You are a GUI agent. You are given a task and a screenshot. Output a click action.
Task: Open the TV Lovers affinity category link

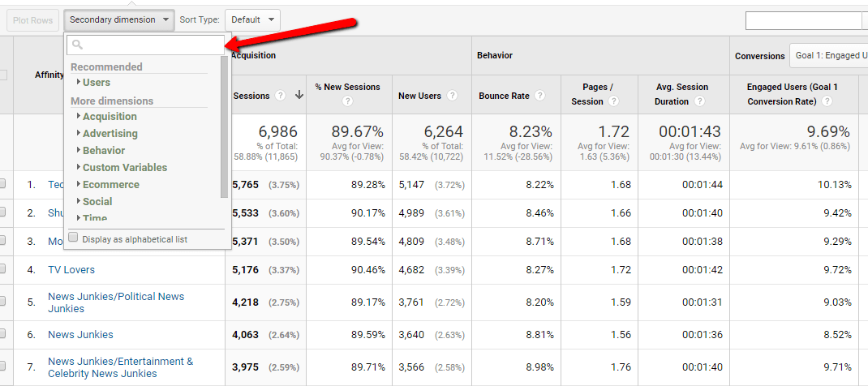point(71,270)
